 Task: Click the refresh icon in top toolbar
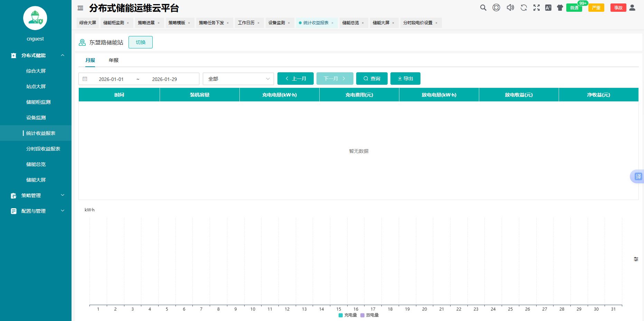tap(523, 8)
